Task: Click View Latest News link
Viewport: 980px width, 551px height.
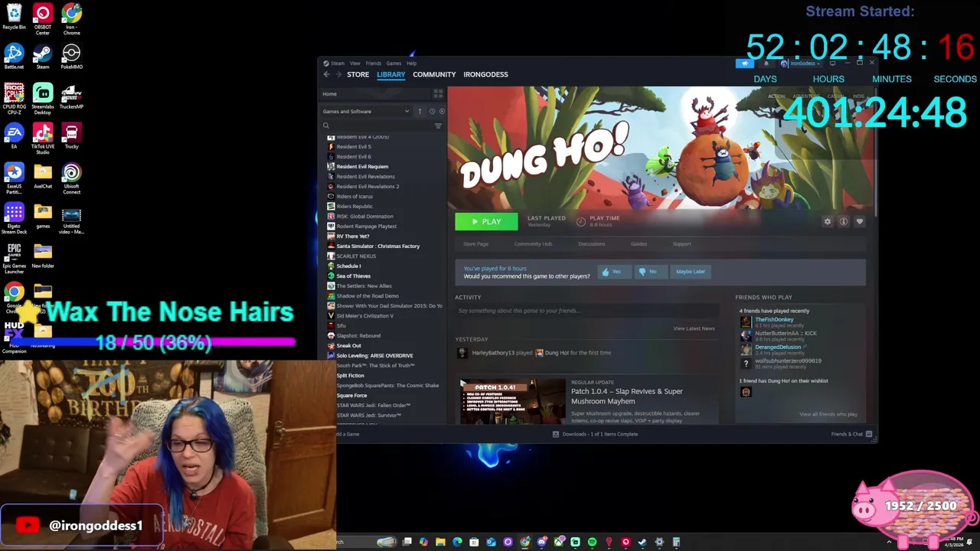Action: 694,328
